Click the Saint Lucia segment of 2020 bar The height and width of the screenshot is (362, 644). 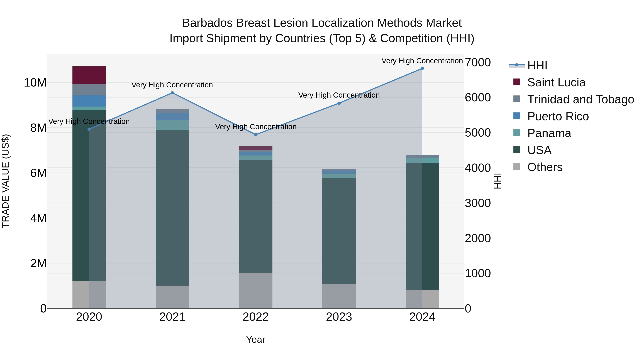pos(89,75)
